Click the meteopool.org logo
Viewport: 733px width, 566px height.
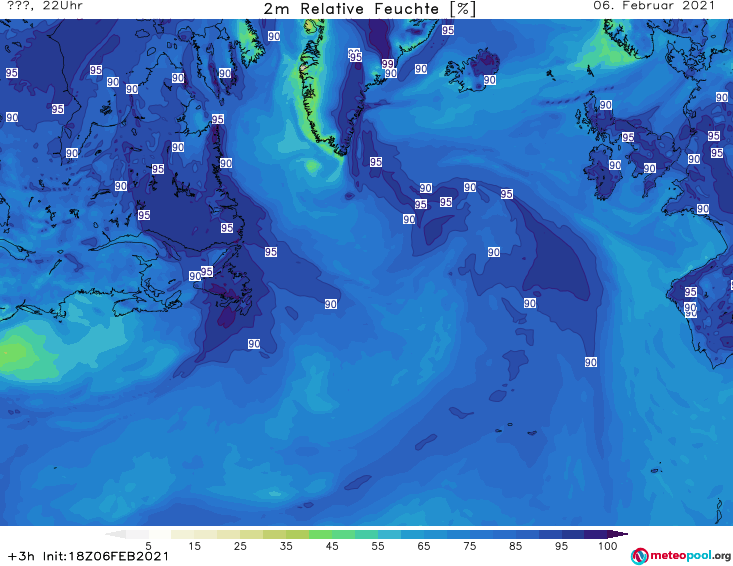point(681,556)
